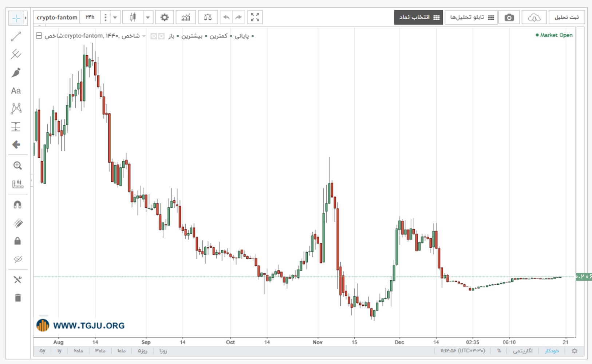Hide all drawings with eye icon
The height and width of the screenshot is (364, 592).
17,259
